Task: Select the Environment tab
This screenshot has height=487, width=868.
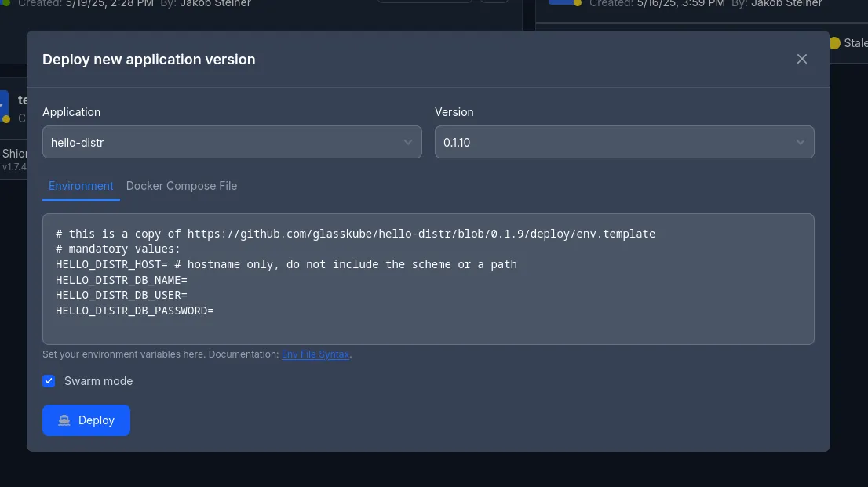Action: 81,186
